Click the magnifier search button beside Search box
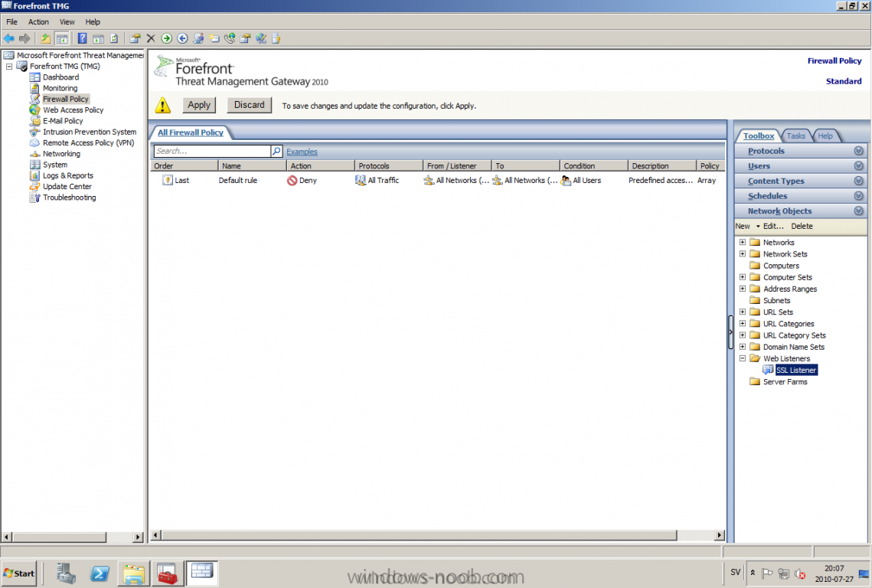This screenshot has width=872, height=588. (x=276, y=152)
